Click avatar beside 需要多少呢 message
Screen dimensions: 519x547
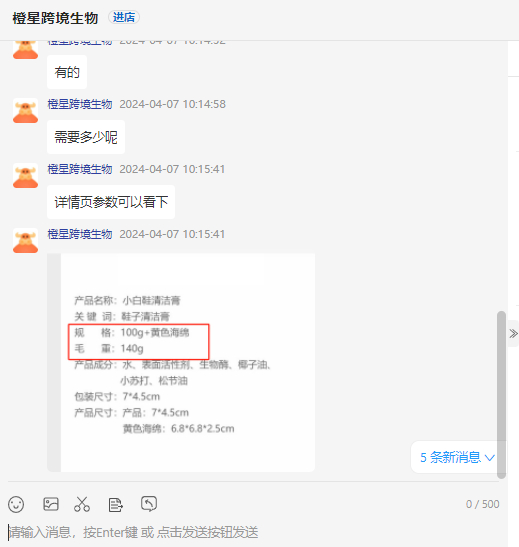tap(25, 111)
